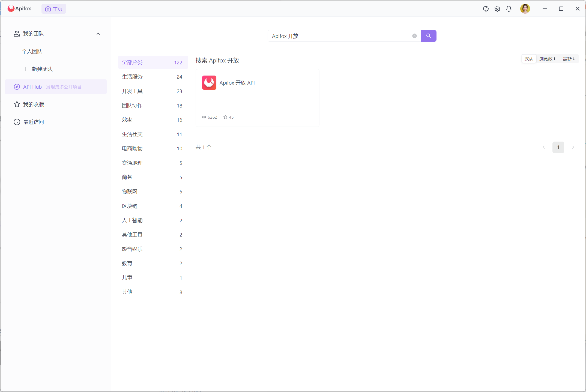Go to previous results page

coord(543,147)
